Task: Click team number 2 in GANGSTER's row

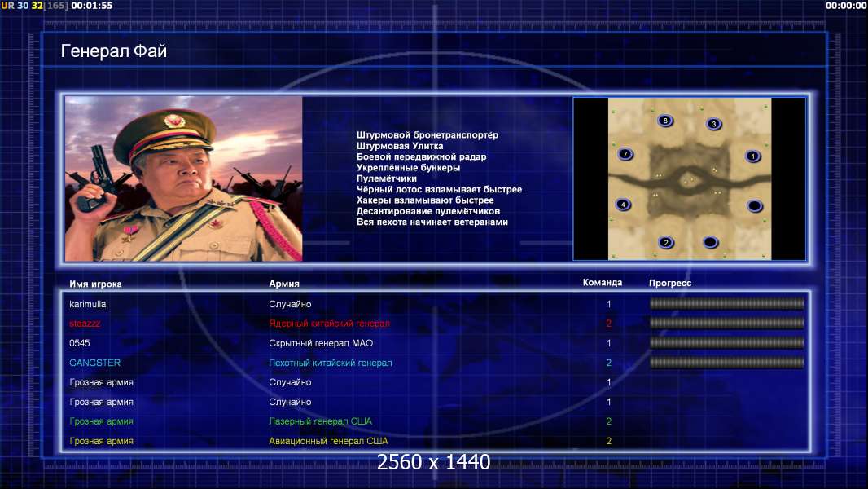Action: (x=608, y=363)
